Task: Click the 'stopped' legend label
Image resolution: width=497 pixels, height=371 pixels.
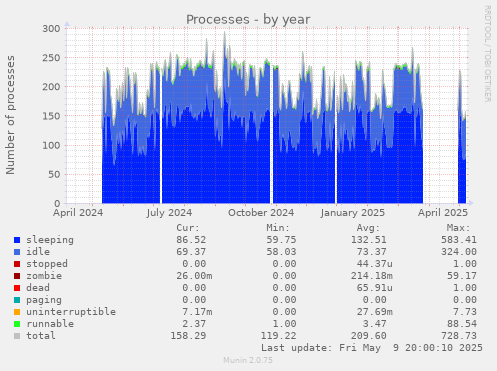Action: tap(47, 264)
